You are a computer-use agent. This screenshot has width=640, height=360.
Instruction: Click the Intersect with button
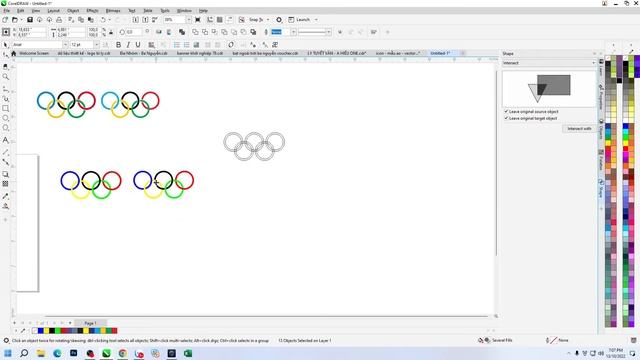pos(579,129)
